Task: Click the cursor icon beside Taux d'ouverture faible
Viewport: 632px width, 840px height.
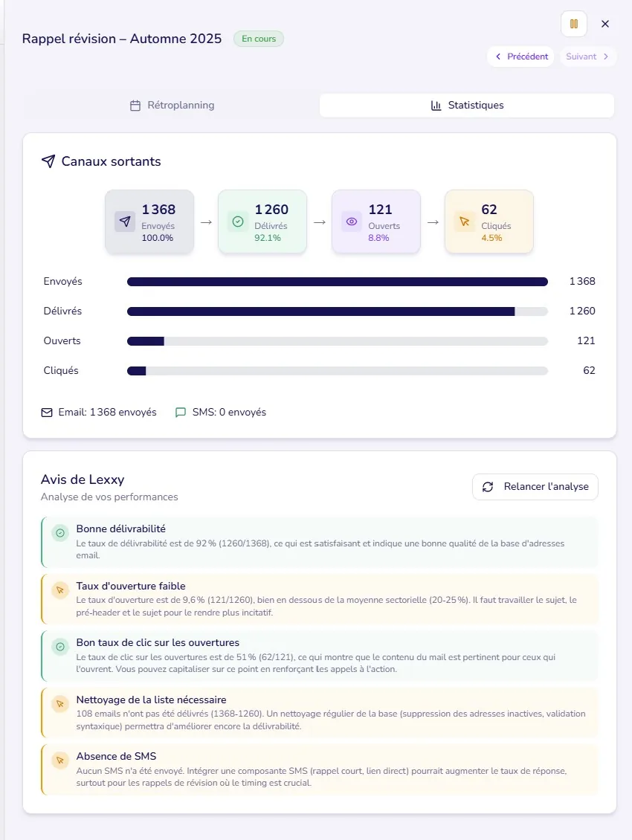Action: (x=60, y=590)
